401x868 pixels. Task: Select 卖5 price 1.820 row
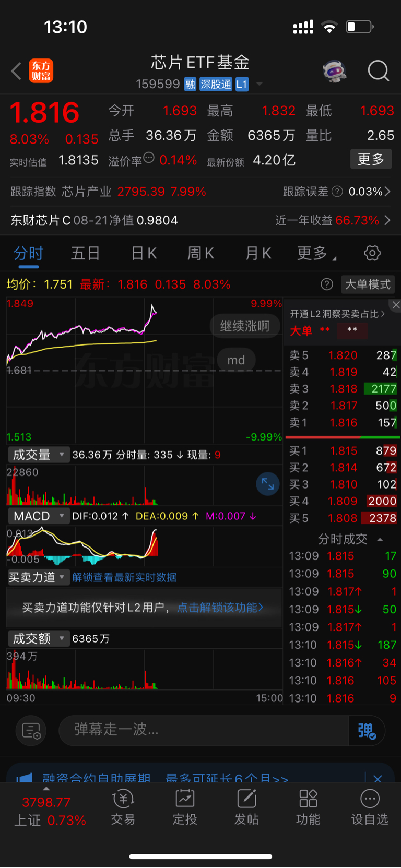click(343, 355)
